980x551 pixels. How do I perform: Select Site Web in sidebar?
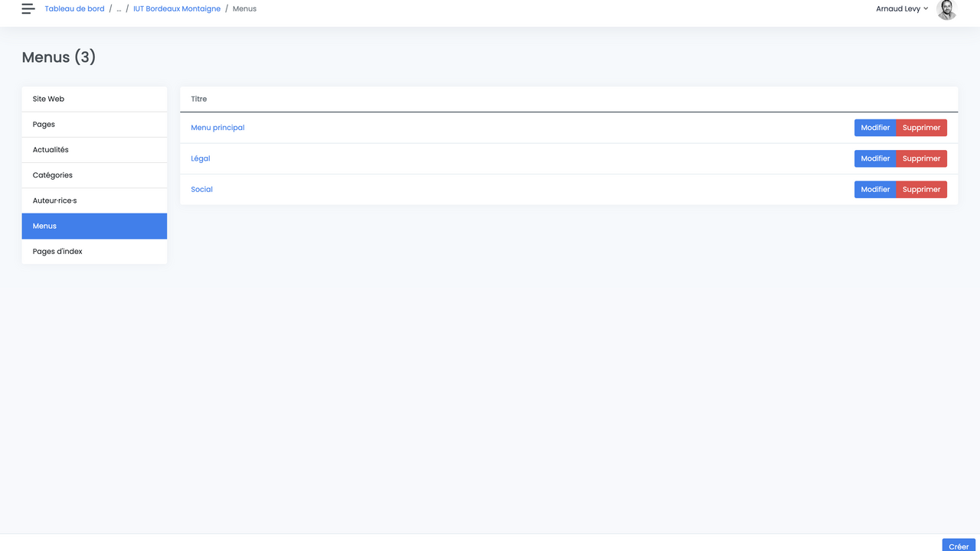[x=94, y=99]
